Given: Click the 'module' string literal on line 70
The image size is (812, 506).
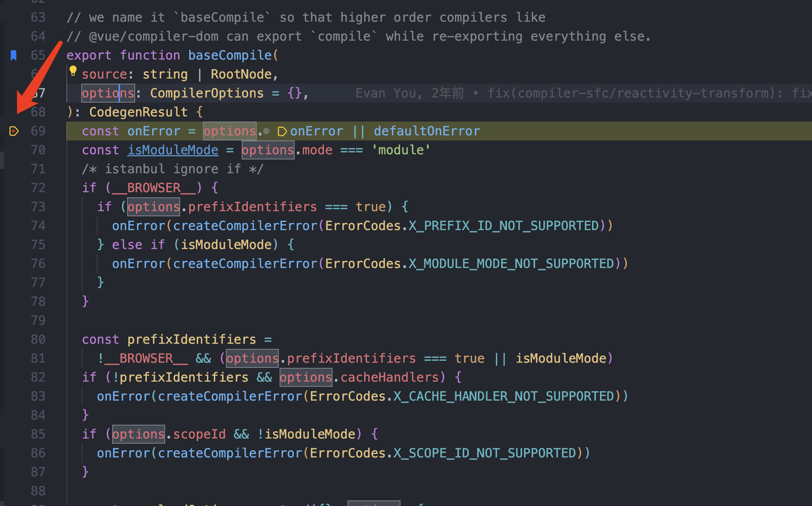Looking at the screenshot, I should pos(401,150).
